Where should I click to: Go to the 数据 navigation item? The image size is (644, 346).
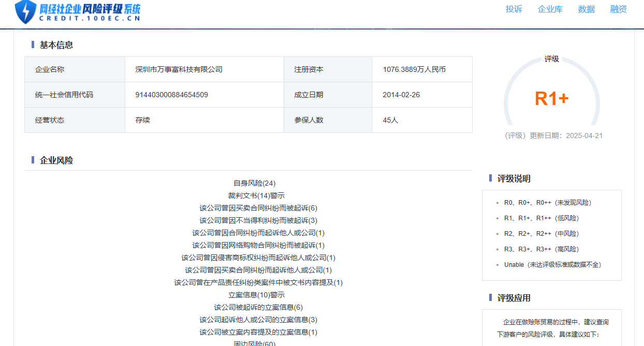click(587, 9)
